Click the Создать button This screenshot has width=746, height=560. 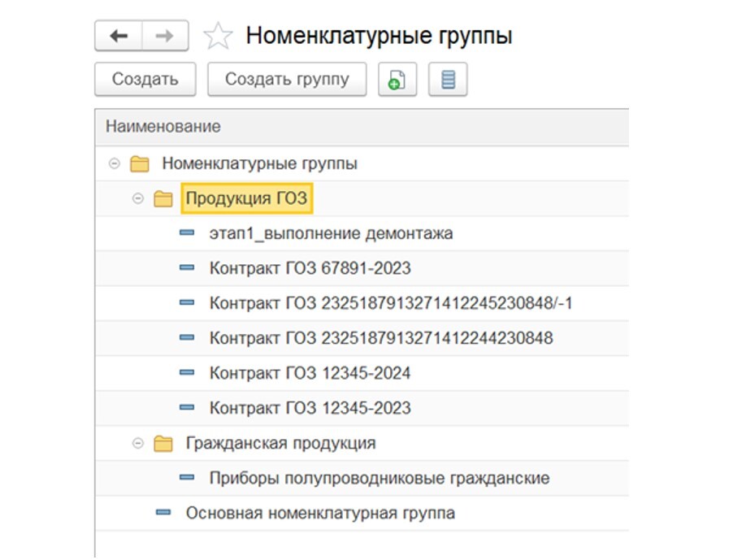click(x=145, y=79)
